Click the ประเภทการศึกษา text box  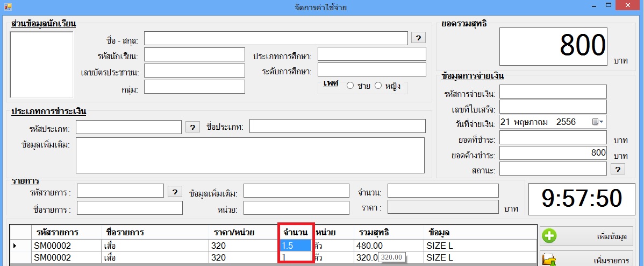(x=371, y=54)
